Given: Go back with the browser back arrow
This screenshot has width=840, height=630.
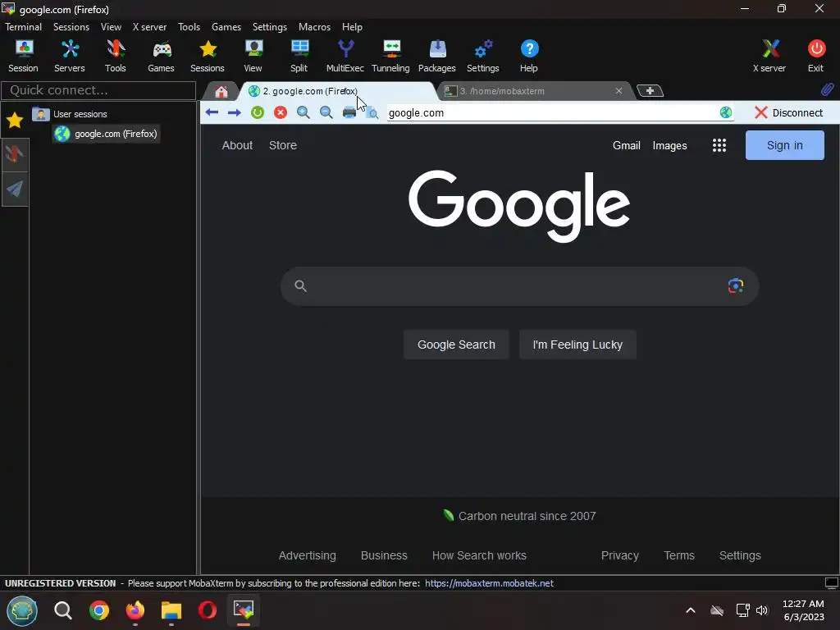Looking at the screenshot, I should pos(212,112).
